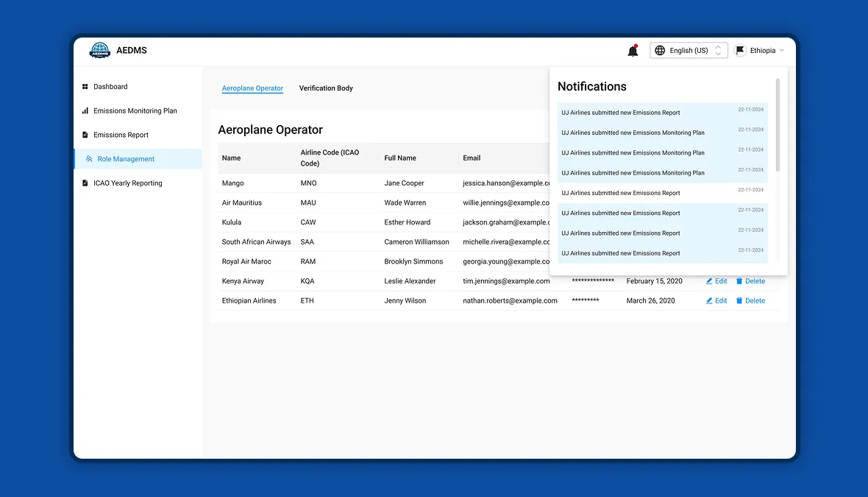This screenshot has width=868, height=497.
Task: Click the Esther Howard full name
Action: pos(408,222)
